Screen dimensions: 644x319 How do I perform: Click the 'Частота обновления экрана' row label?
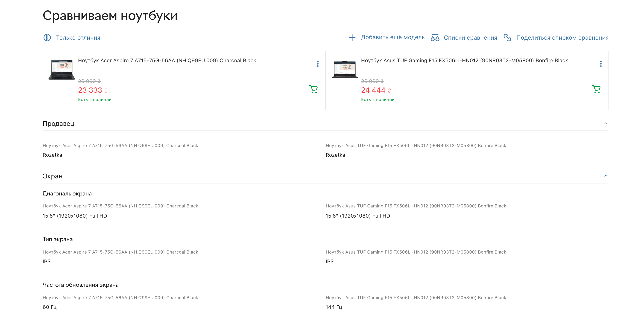[x=81, y=285]
